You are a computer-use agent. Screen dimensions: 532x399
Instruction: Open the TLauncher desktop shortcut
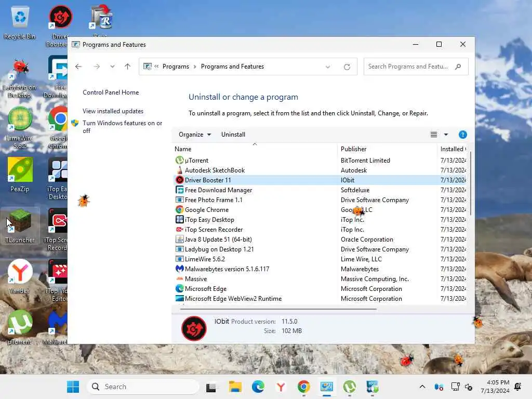(20, 225)
